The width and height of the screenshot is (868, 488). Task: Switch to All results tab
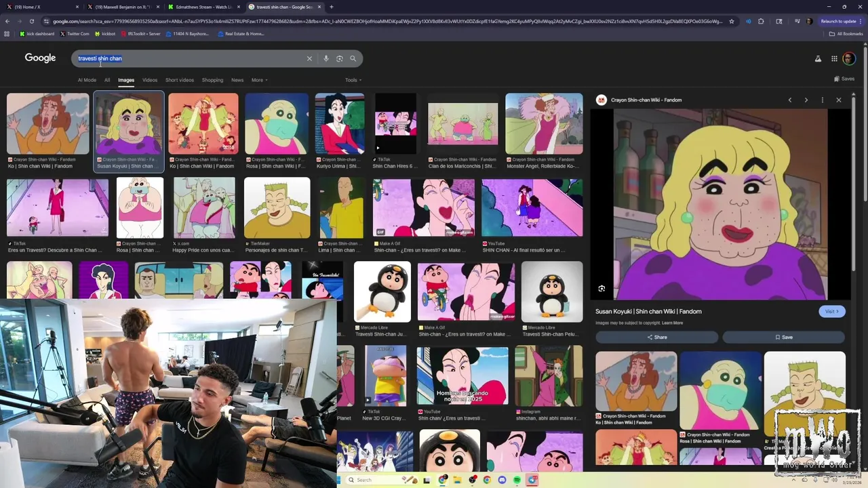[x=107, y=80]
